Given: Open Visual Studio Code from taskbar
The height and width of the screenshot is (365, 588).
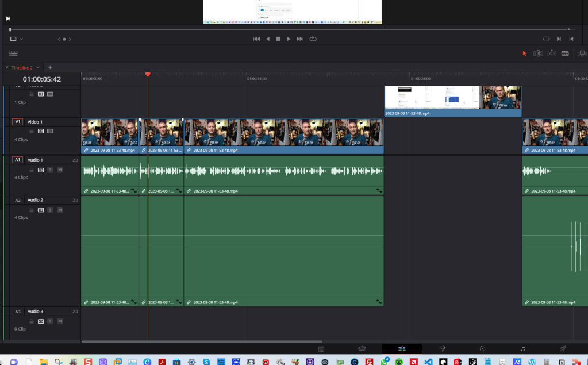Looking at the screenshot, I should coord(428,362).
